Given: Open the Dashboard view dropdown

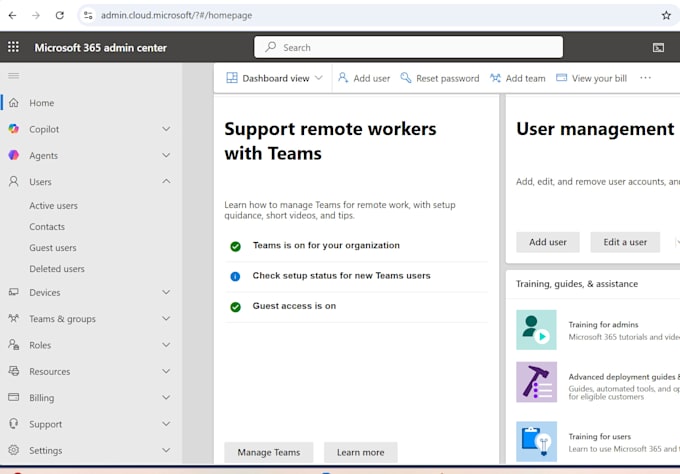Looking at the screenshot, I should pyautogui.click(x=275, y=78).
